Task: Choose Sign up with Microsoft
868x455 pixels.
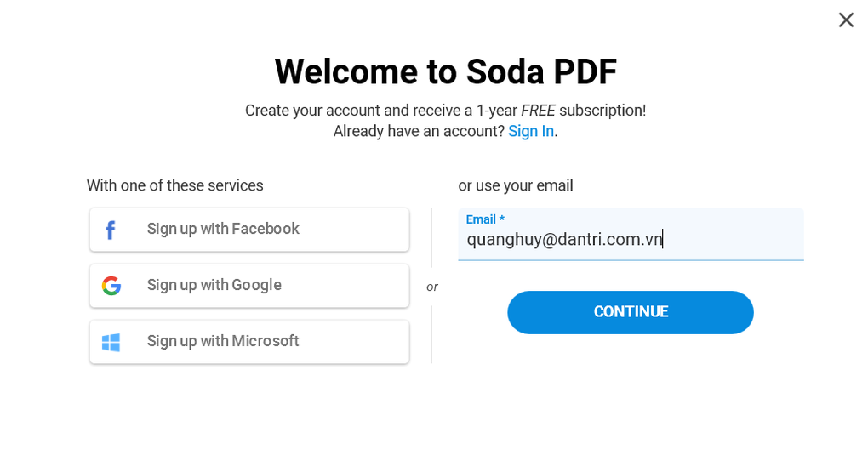Action: point(249,342)
